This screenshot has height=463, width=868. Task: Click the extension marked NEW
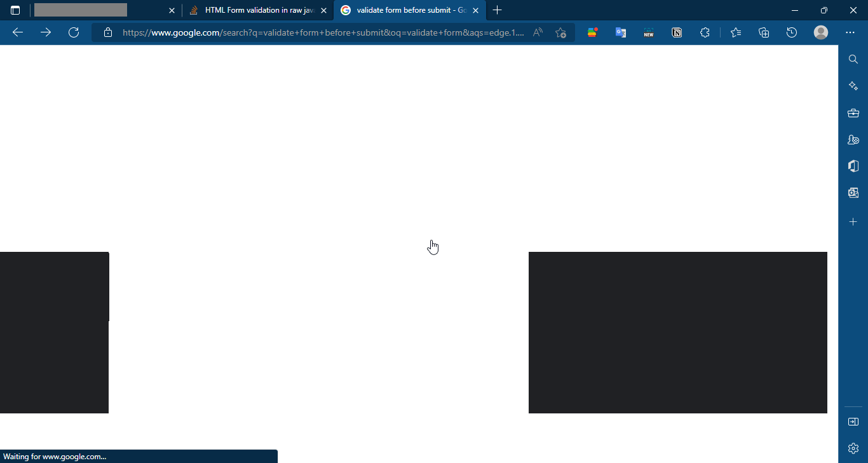(x=649, y=32)
